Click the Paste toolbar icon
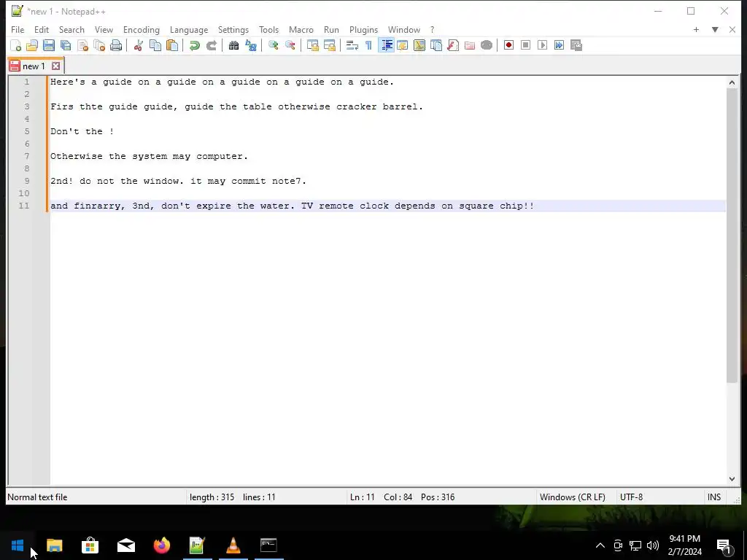 (172, 45)
